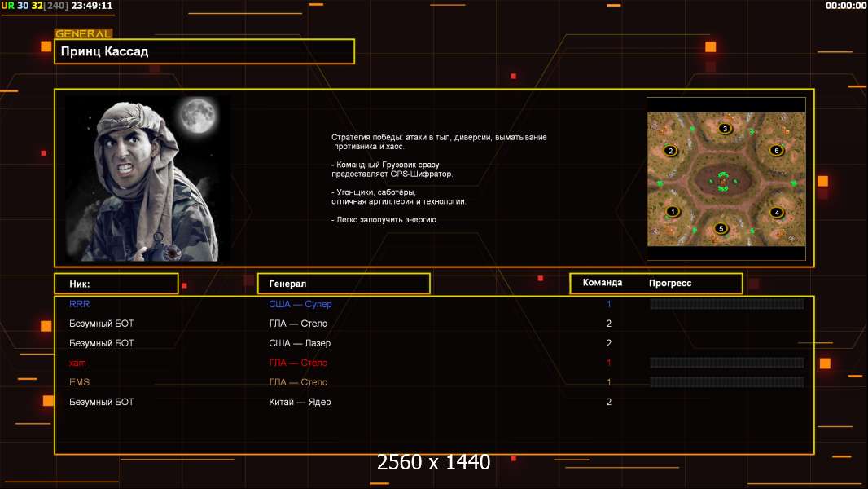The height and width of the screenshot is (489, 868).
Task: Click the Команда column header
Action: tap(603, 283)
